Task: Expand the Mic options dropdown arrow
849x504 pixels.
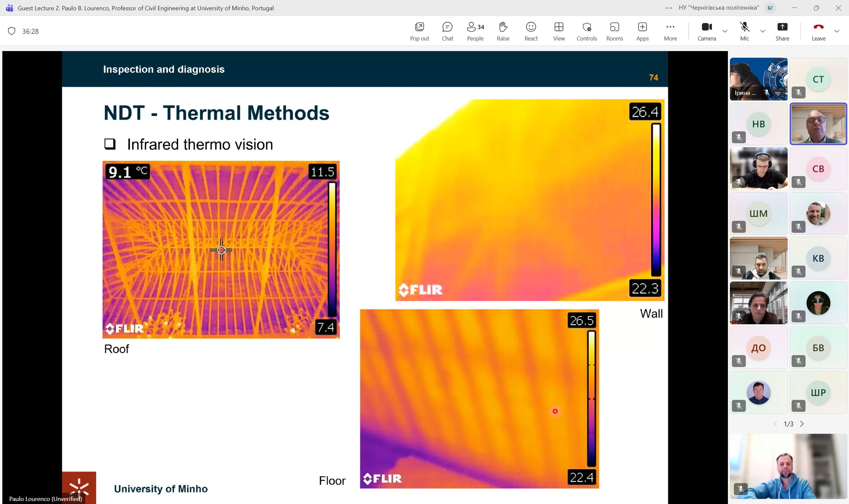Action: click(762, 31)
